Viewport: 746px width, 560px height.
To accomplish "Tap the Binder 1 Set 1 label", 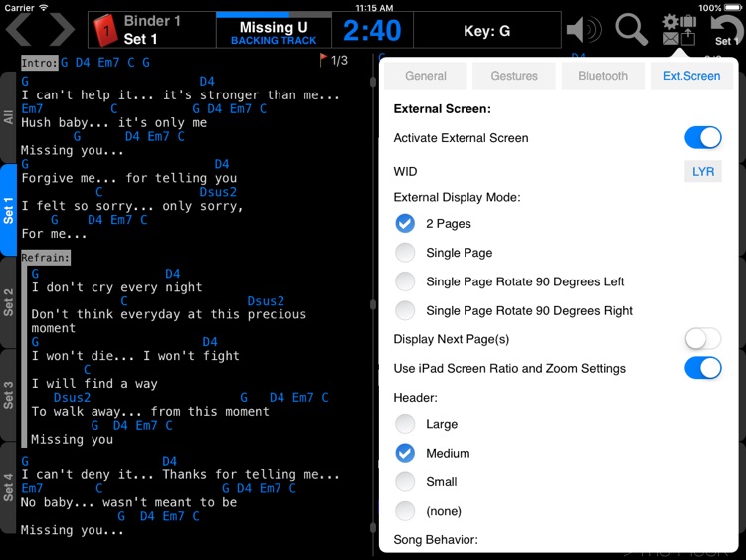I will pos(152,30).
